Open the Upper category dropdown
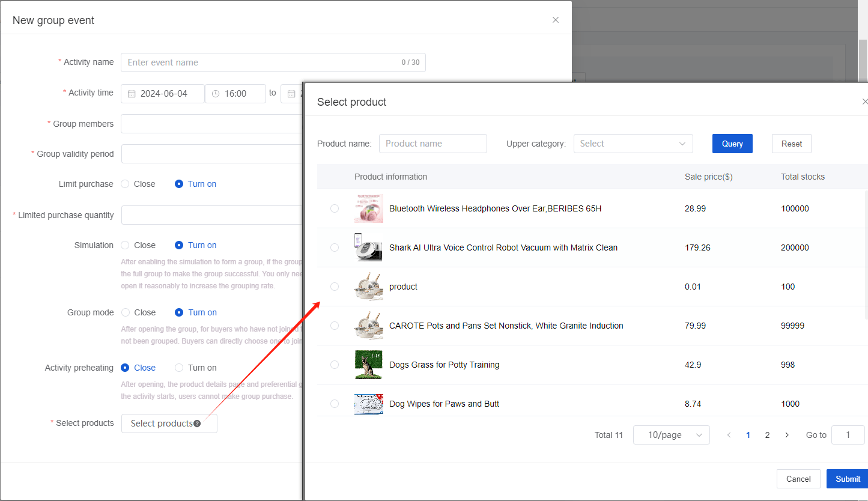This screenshot has height=501, width=868. (x=633, y=144)
